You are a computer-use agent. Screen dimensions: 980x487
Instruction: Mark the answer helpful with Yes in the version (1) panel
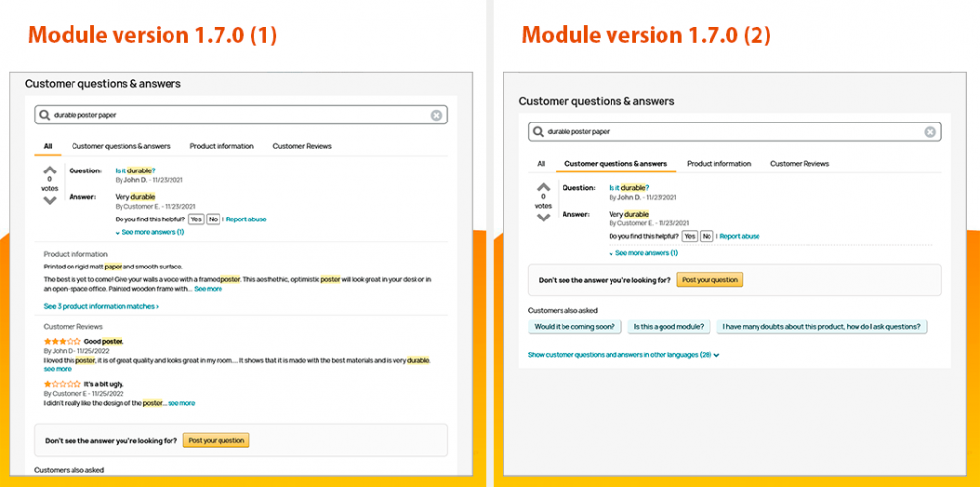[x=196, y=219]
